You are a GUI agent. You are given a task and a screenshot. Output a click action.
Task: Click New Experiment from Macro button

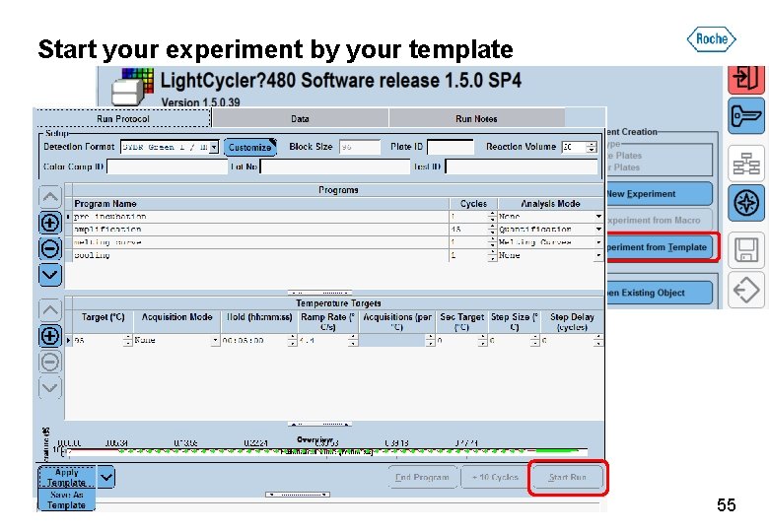point(660,221)
